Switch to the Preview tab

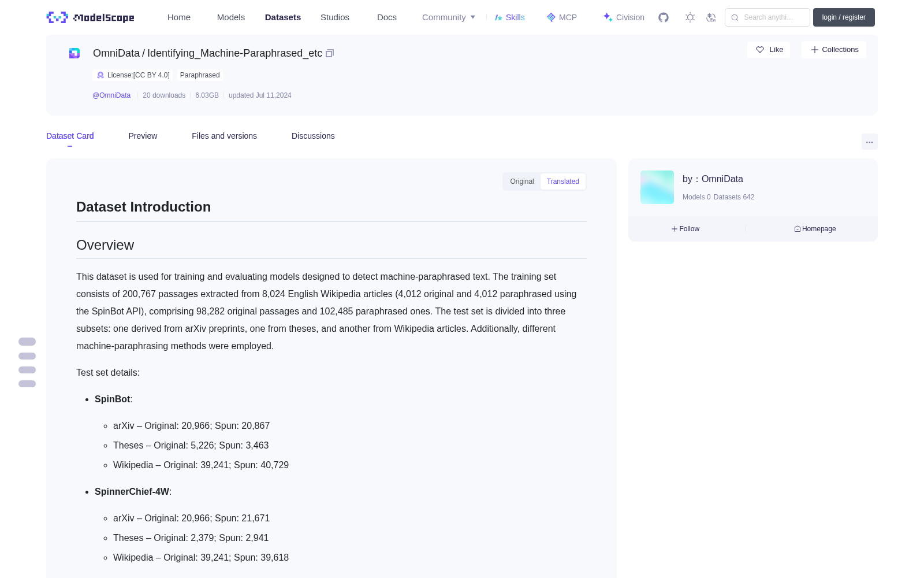143,136
